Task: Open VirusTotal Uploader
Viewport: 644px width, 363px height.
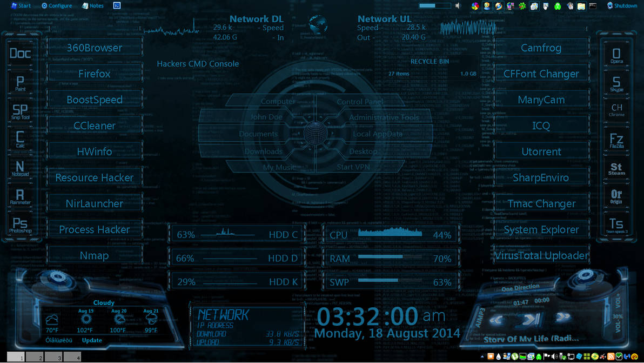Action: pyautogui.click(x=541, y=255)
